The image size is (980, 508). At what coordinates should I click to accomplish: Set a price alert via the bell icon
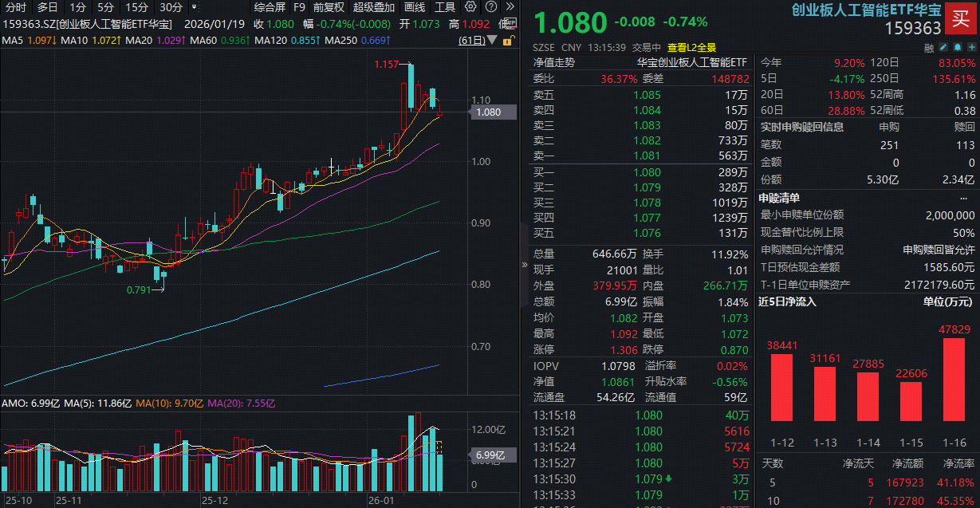tap(958, 47)
